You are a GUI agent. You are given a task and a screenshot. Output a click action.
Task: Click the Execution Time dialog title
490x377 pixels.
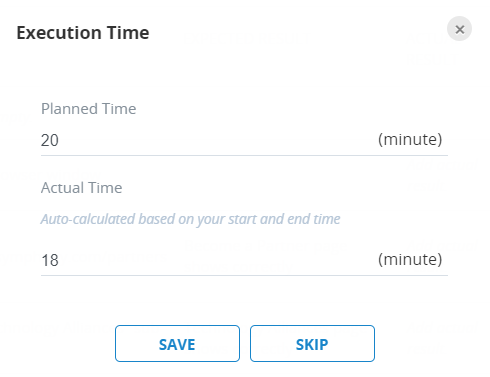point(83,33)
